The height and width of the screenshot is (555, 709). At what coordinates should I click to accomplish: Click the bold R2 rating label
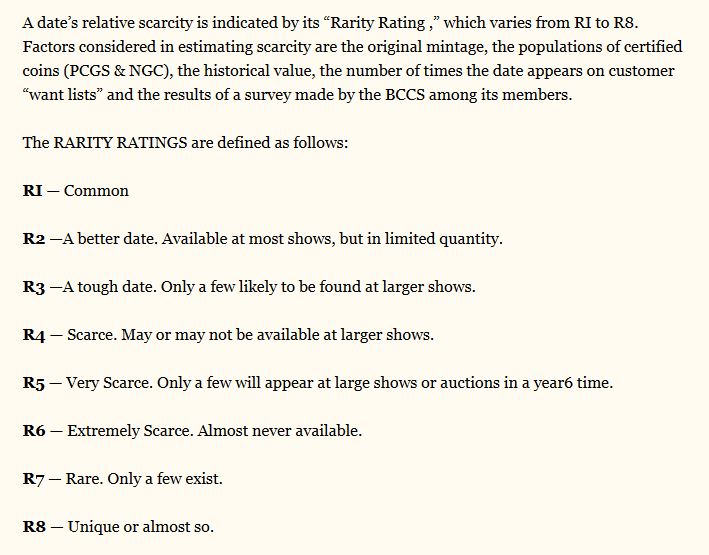34,239
